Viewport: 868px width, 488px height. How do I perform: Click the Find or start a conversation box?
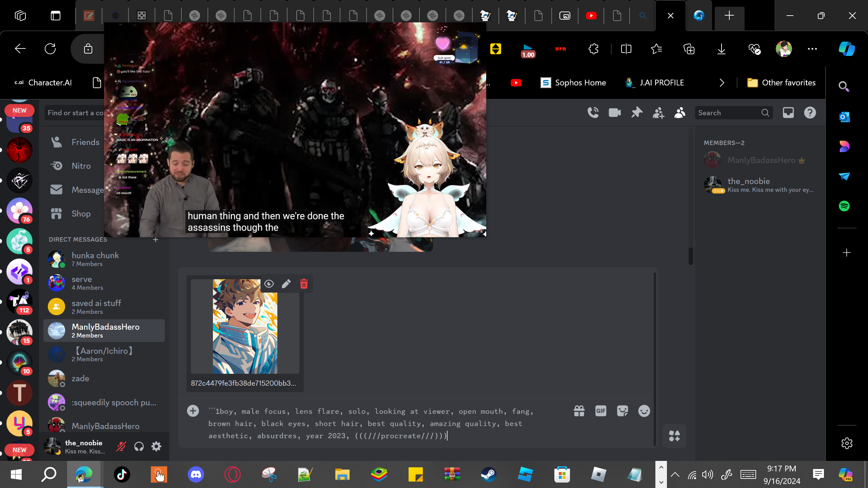click(x=75, y=113)
